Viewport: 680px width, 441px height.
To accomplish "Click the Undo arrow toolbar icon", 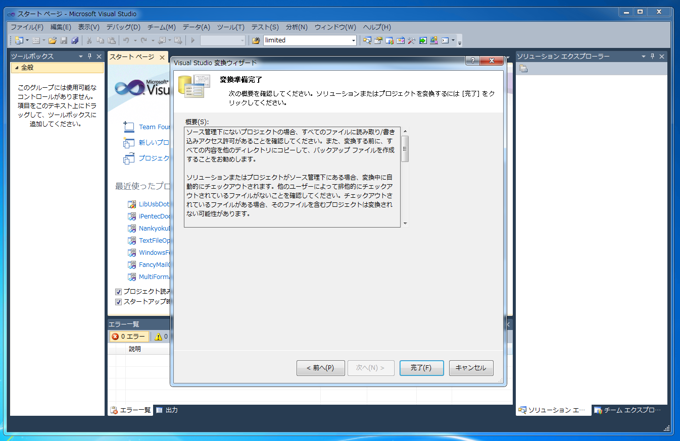I will click(x=126, y=40).
